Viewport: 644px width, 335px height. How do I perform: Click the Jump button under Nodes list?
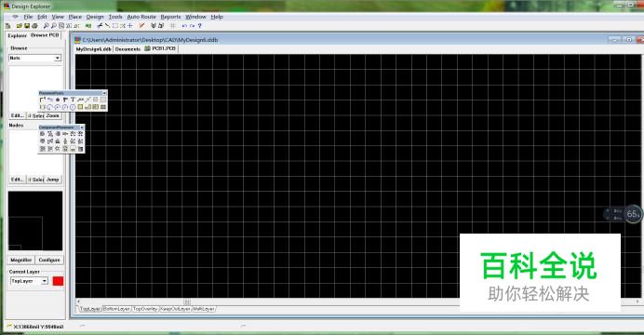pyautogui.click(x=52, y=180)
